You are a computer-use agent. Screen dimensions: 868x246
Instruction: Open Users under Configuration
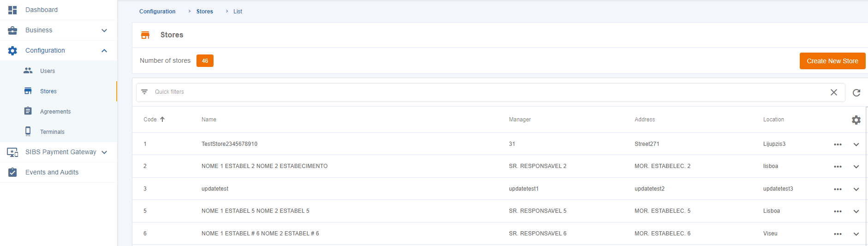tap(47, 71)
